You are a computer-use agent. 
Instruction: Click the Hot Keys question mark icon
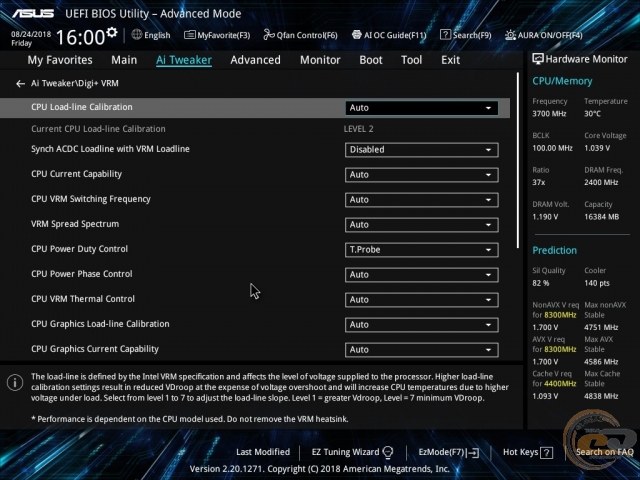pyautogui.click(x=546, y=453)
